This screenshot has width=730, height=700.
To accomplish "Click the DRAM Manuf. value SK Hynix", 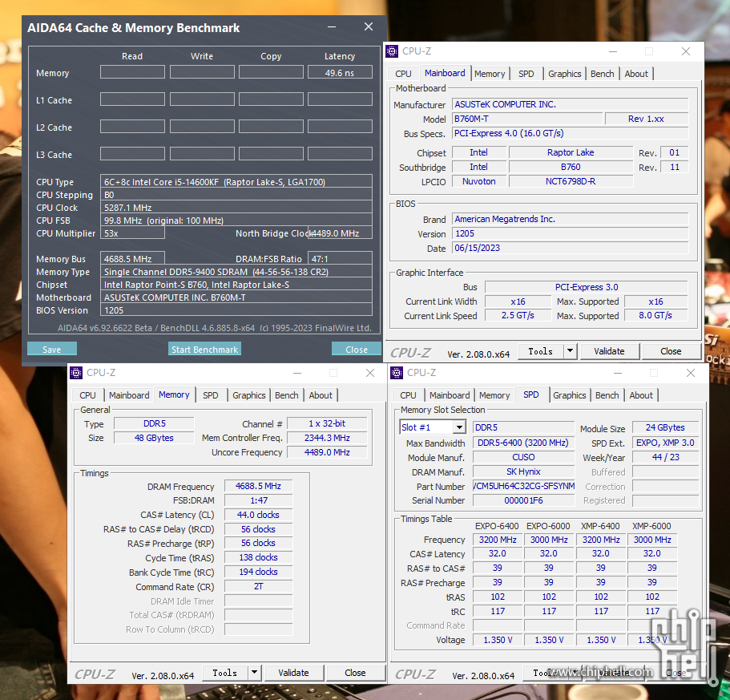I will [x=523, y=471].
